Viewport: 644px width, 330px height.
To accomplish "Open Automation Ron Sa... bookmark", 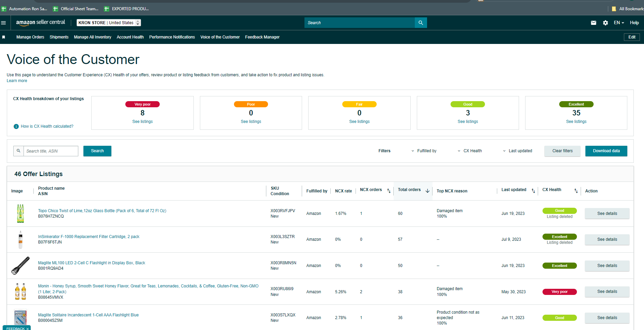I will click(x=25, y=9).
